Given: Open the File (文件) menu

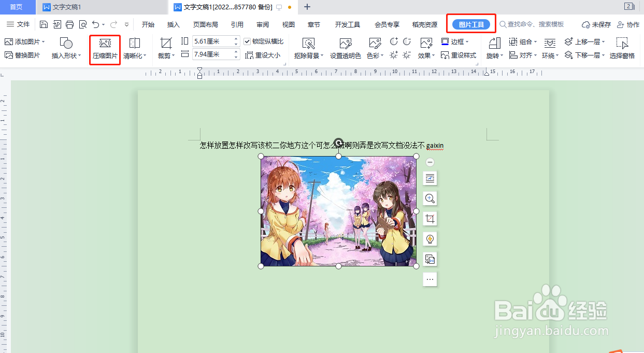Looking at the screenshot, I should coord(18,24).
